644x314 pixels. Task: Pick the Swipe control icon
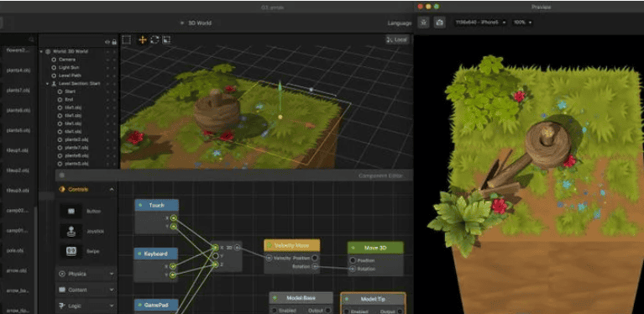click(x=71, y=251)
